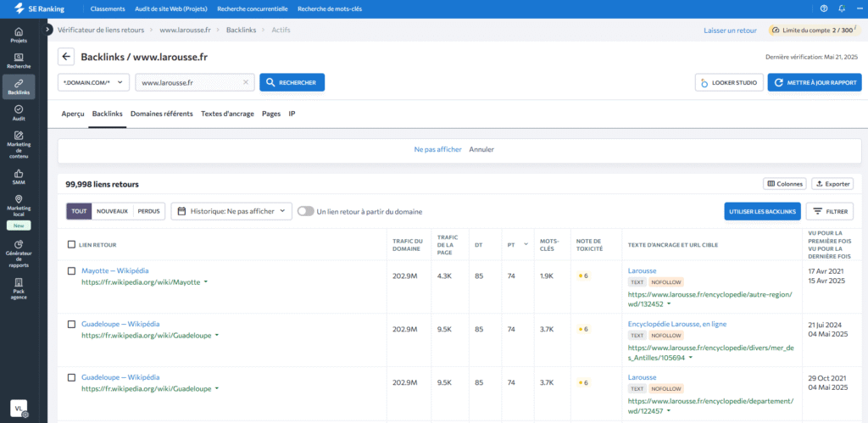
Task: Expand the sidebar with the arrow toggle
Action: pos(47,30)
